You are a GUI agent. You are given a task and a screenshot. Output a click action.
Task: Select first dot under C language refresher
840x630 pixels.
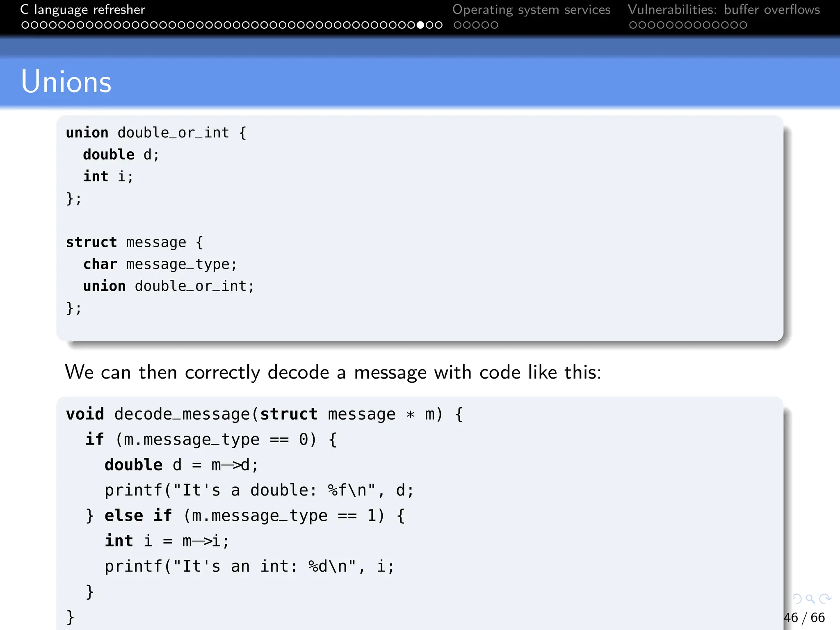click(x=25, y=25)
